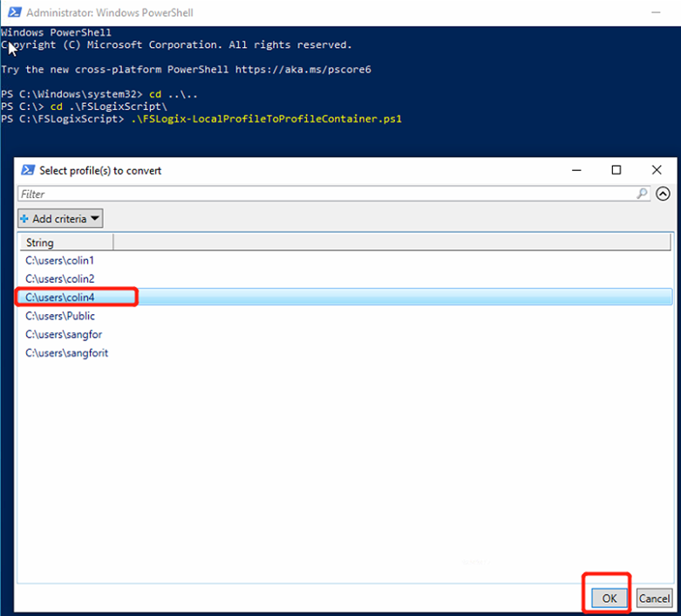Select the C:\users\colin2 profile
The image size is (681, 616).
[59, 278]
